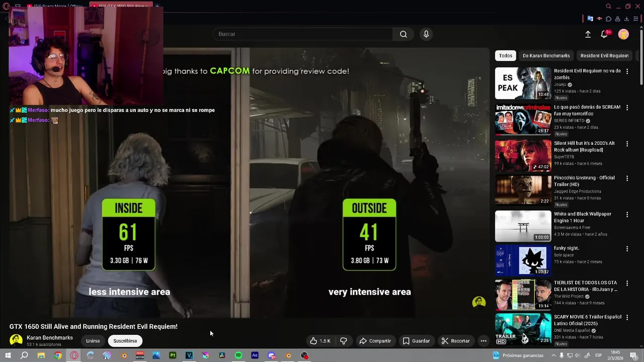The height and width of the screenshot is (362, 644).
Task: Open the more actions three-dot menu below video
Action: click(x=484, y=341)
